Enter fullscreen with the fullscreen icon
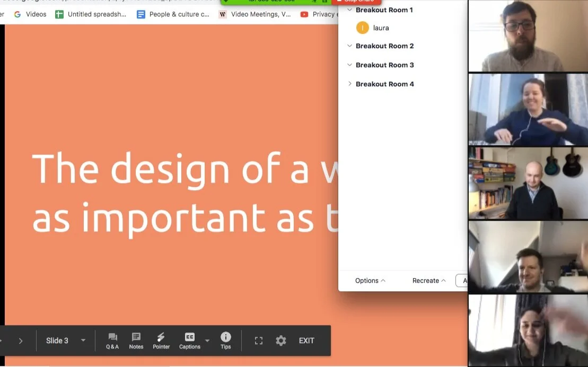 [259, 341]
